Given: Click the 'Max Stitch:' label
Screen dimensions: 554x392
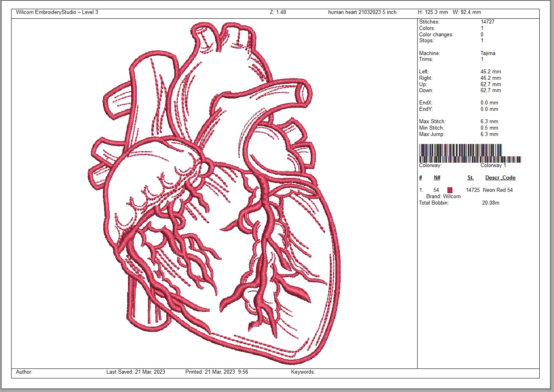Looking at the screenshot, I should pyautogui.click(x=432, y=122).
